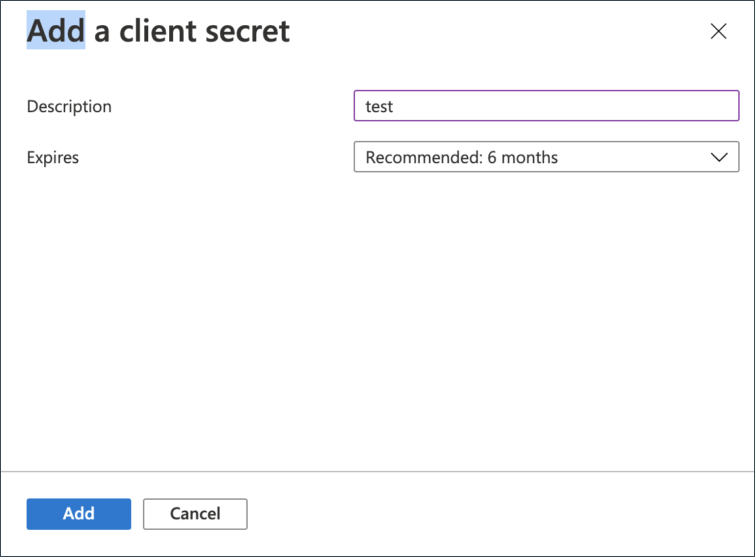
Task: Click the highlighted word Add in the heading
Action: [56, 31]
